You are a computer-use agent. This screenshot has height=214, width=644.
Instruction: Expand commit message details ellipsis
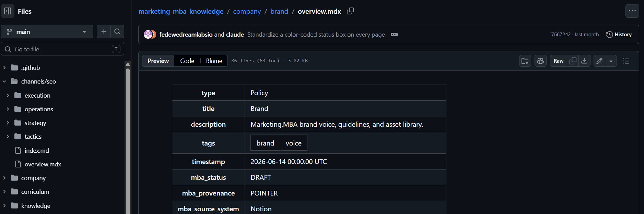pos(394,35)
